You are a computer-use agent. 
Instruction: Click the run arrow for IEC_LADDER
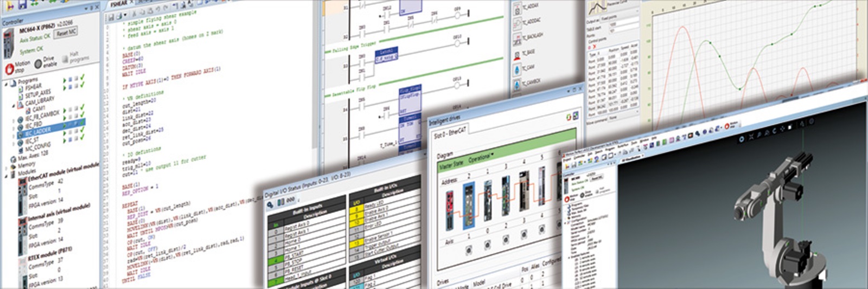pyautogui.click(x=65, y=125)
